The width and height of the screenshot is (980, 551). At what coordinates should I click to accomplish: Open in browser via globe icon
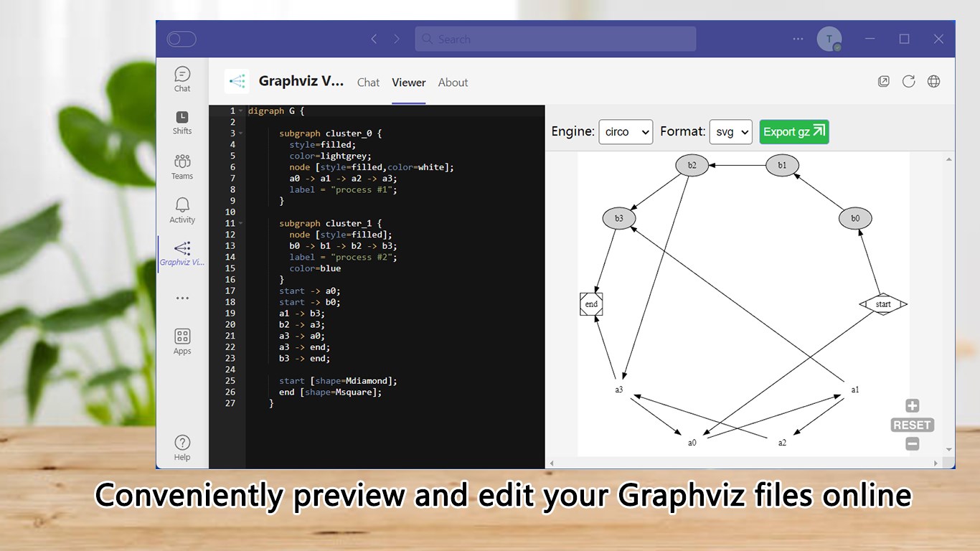(933, 81)
